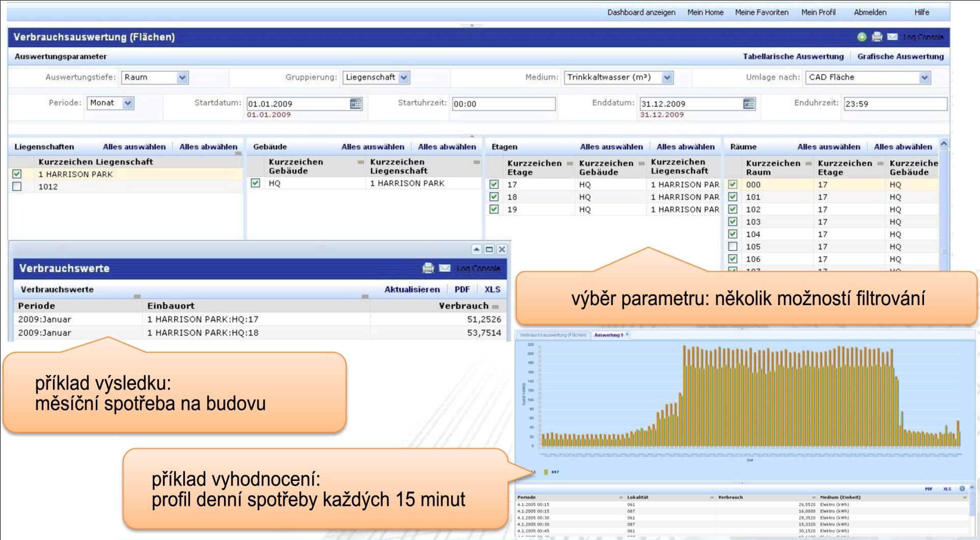Click Alles auswählen for Etagen
980x540 pixels.
(611, 147)
